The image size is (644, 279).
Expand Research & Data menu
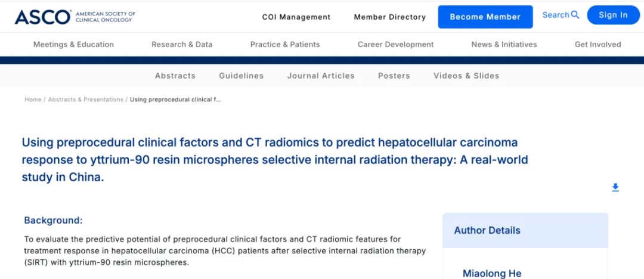tap(182, 45)
